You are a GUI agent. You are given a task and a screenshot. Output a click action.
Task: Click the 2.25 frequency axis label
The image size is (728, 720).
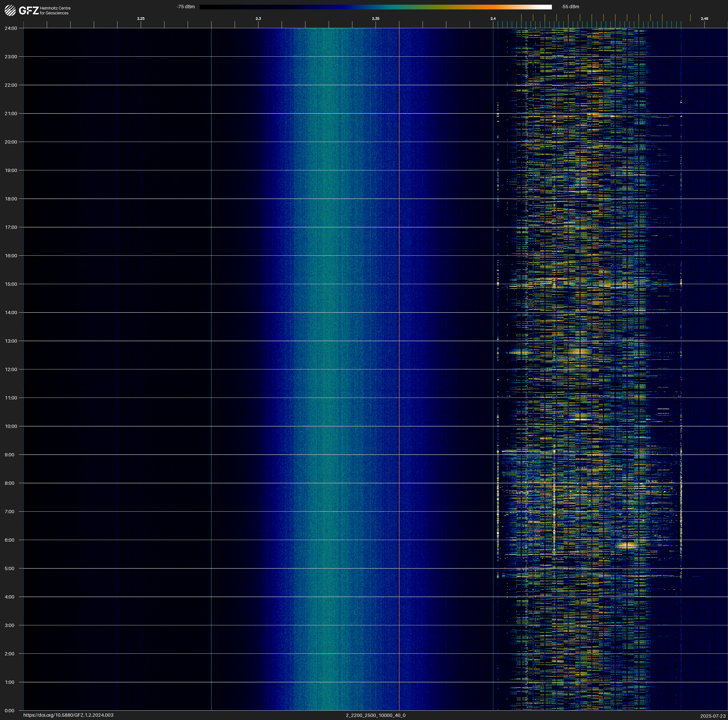point(140,19)
